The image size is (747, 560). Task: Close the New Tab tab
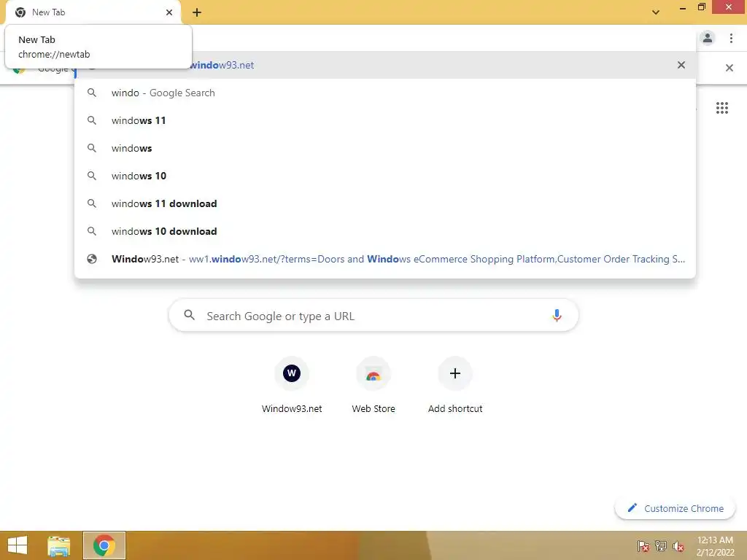click(x=169, y=12)
